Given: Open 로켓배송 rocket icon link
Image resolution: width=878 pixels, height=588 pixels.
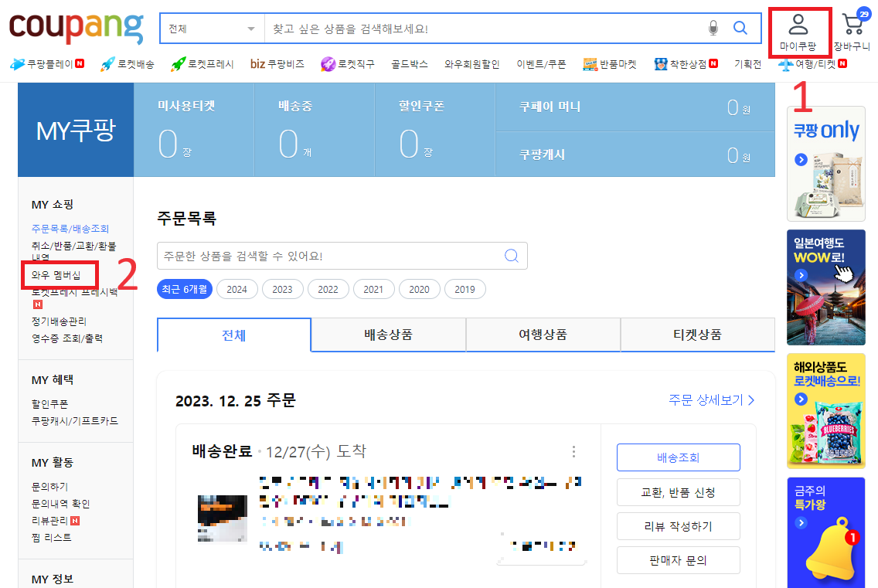Looking at the screenshot, I should [127, 64].
